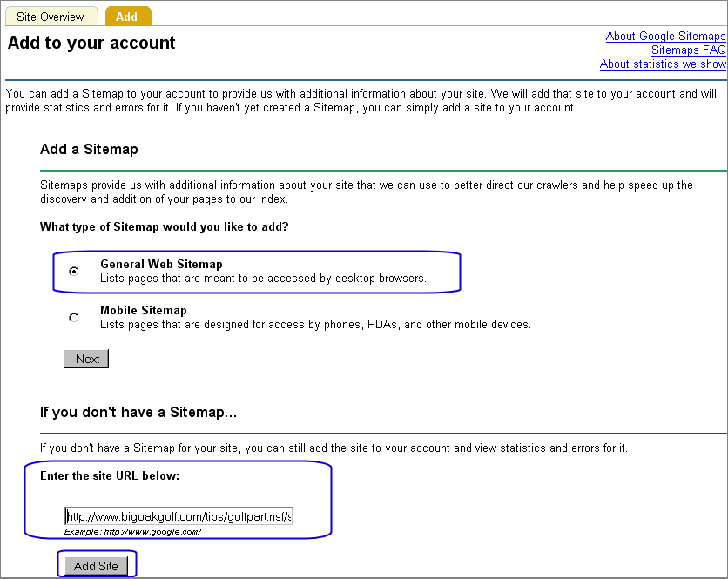This screenshot has height=579, width=728.
Task: Switch to the Site Overview tab
Action: [x=51, y=17]
